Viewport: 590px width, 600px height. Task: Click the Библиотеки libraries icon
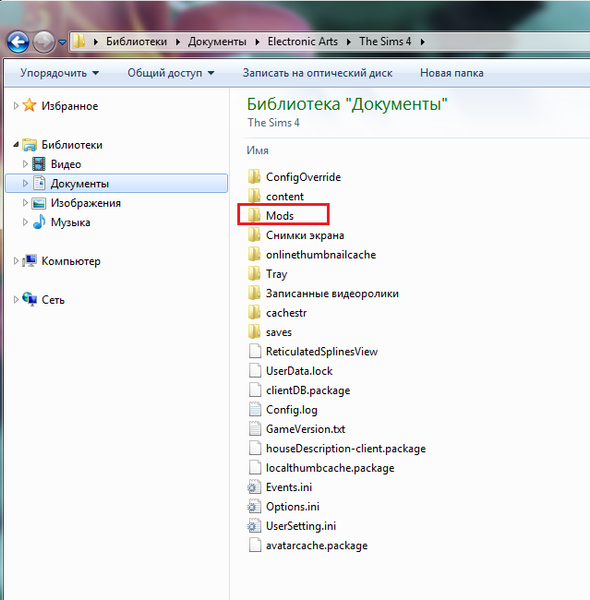[x=29, y=145]
